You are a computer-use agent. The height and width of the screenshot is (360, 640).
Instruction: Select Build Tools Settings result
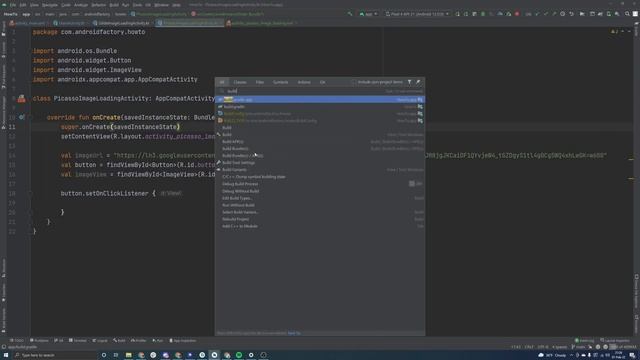click(320, 162)
